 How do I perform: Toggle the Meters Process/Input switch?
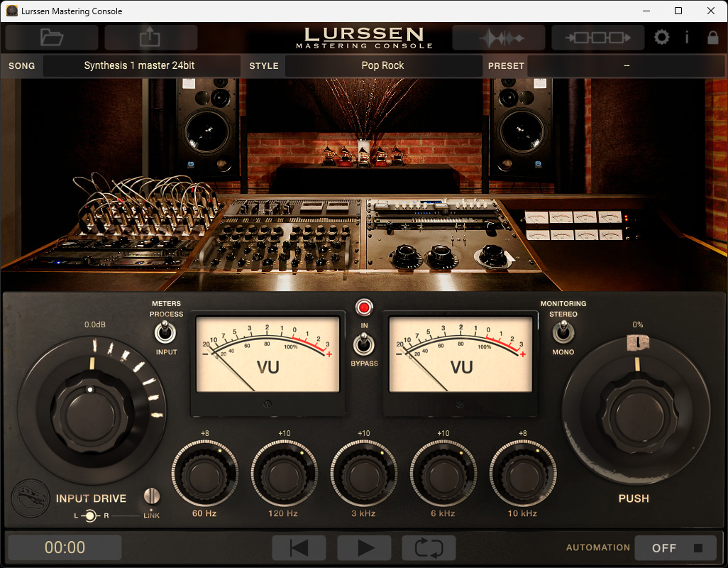(x=165, y=332)
